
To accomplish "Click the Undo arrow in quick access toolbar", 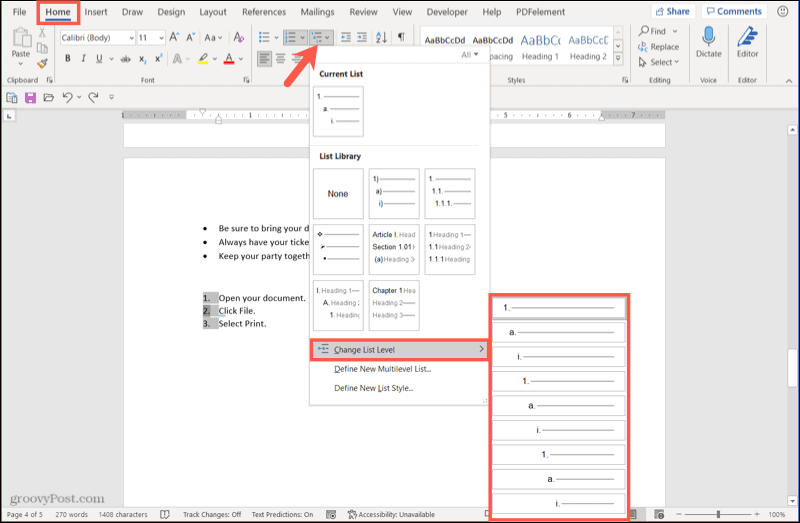I will point(67,97).
